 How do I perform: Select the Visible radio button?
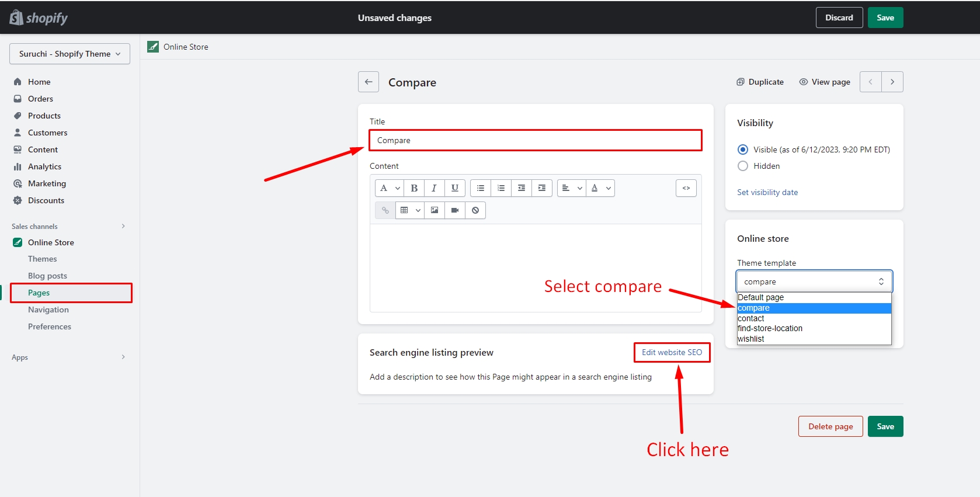tap(743, 150)
